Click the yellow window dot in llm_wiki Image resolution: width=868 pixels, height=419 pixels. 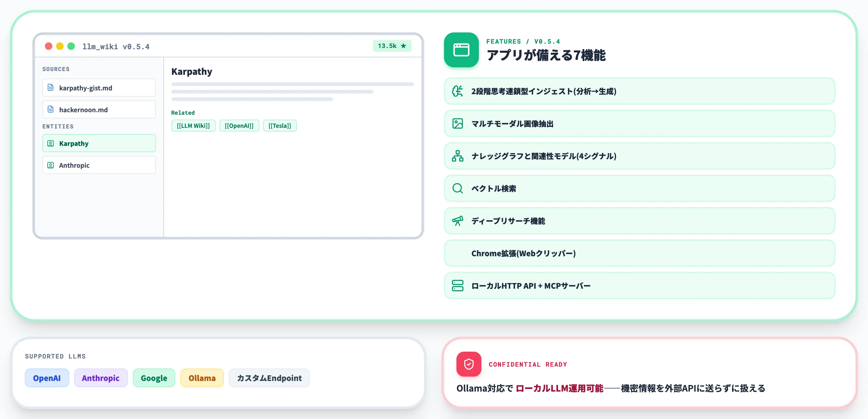tap(60, 46)
